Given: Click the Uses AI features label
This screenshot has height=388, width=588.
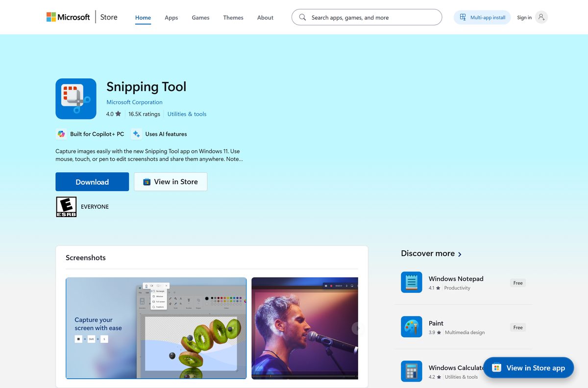Looking at the screenshot, I should 166,134.
